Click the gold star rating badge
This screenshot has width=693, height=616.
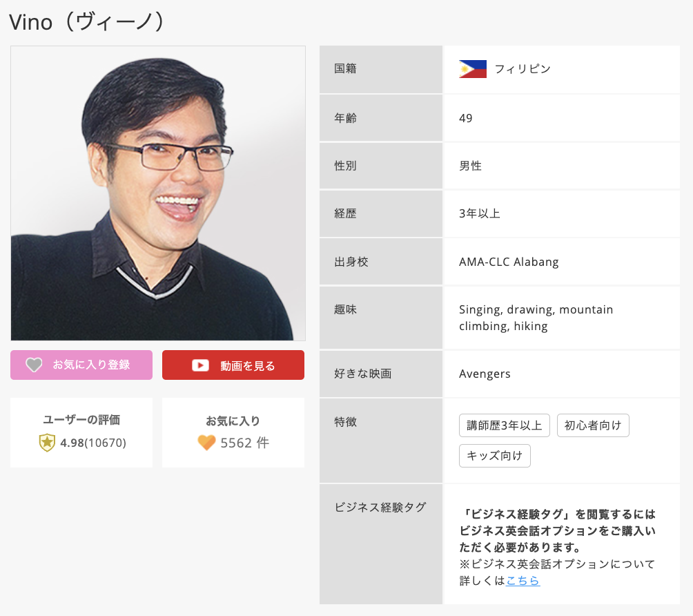(x=47, y=443)
